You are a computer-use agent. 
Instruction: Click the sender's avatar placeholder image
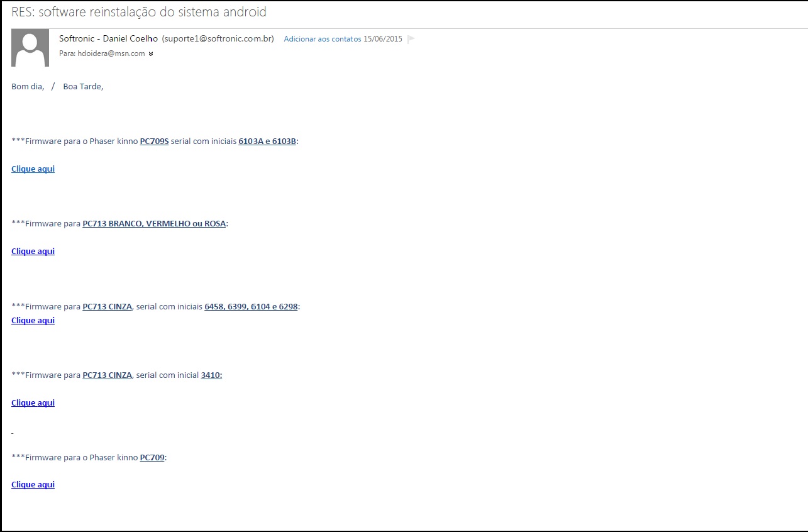click(x=30, y=48)
